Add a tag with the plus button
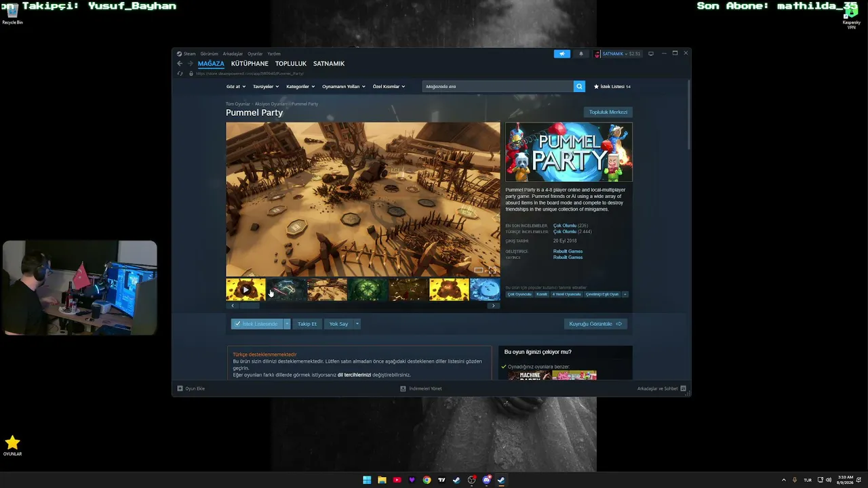 coord(625,294)
